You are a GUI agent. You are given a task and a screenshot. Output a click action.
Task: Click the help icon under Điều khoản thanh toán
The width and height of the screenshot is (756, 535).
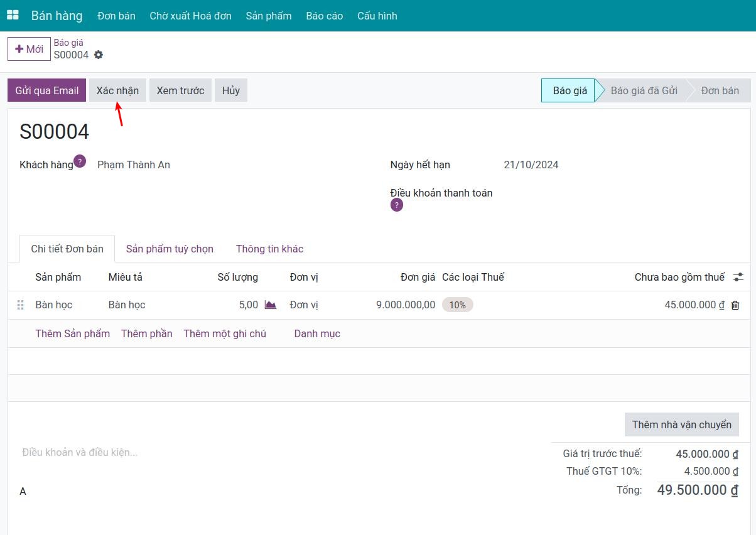click(397, 205)
